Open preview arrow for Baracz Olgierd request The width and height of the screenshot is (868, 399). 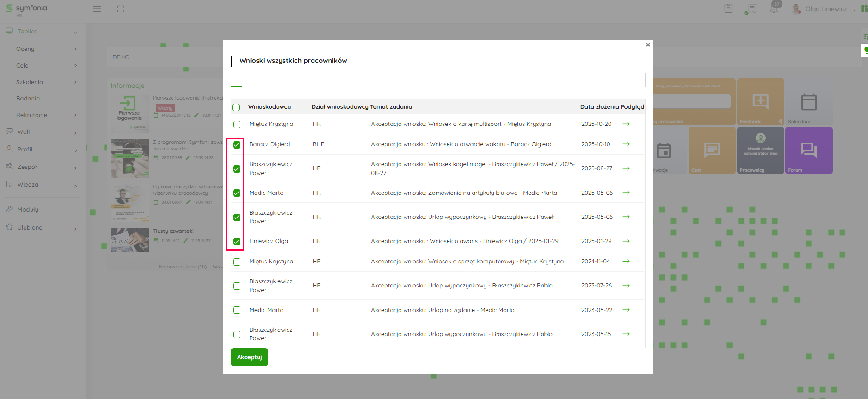626,144
